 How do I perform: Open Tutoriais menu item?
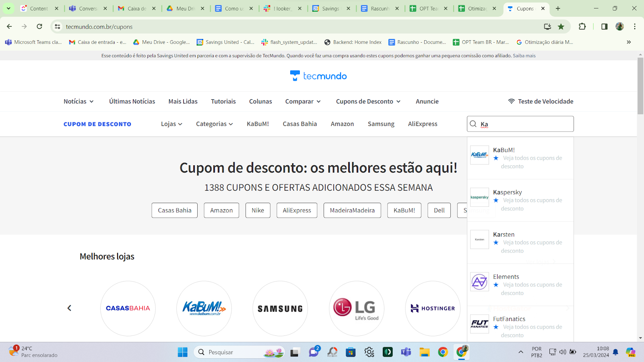223,101
